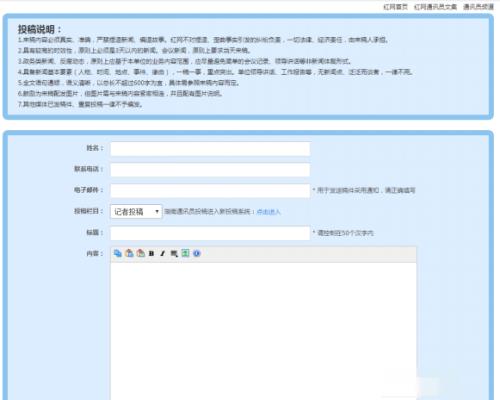The height and width of the screenshot is (400, 500).
Task: Toggle italic formatting (I) in editor
Action: [x=163, y=254]
